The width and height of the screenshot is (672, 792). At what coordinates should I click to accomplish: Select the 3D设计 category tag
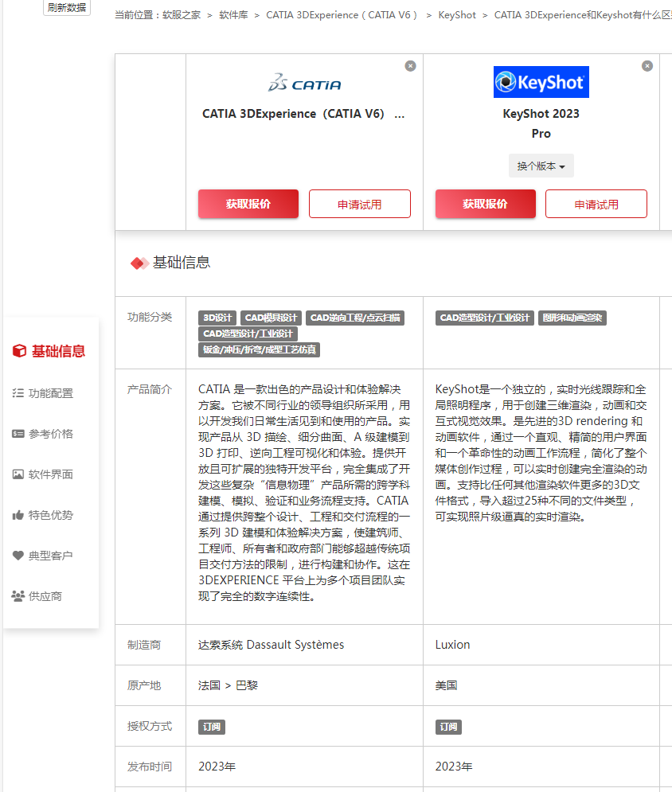[217, 318]
